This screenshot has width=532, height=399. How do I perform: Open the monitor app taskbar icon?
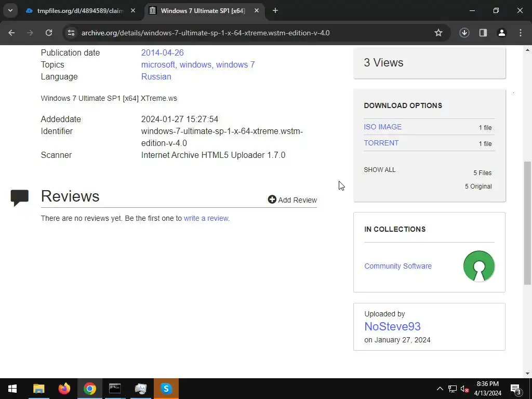click(x=140, y=389)
